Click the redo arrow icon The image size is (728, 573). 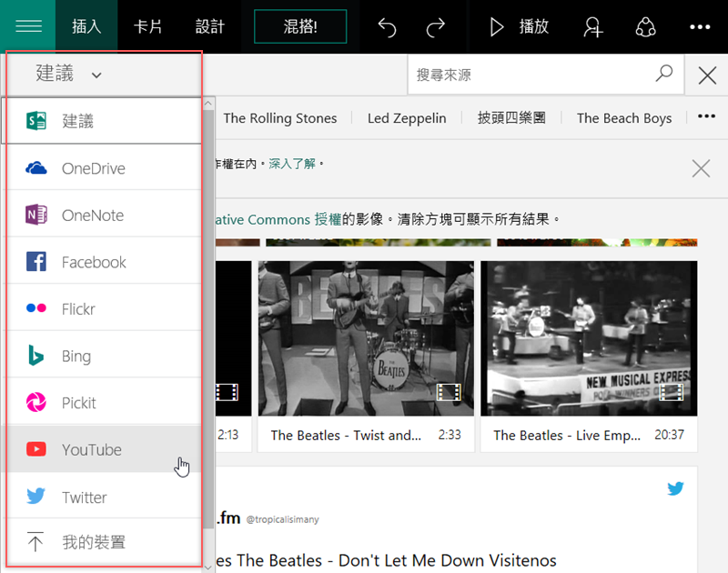point(436,27)
